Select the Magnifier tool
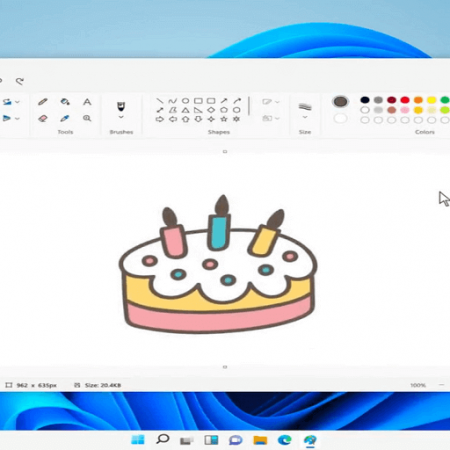The height and width of the screenshot is (450, 450). tap(87, 118)
